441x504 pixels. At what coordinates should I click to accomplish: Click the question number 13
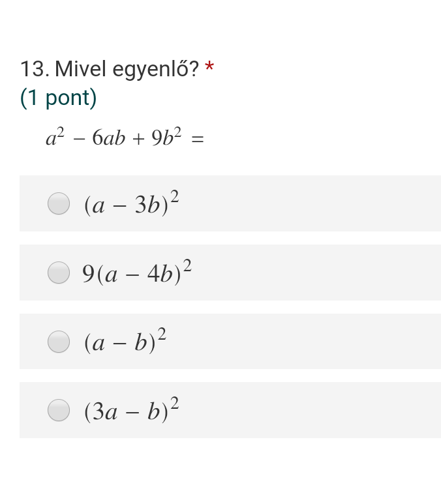[35, 68]
